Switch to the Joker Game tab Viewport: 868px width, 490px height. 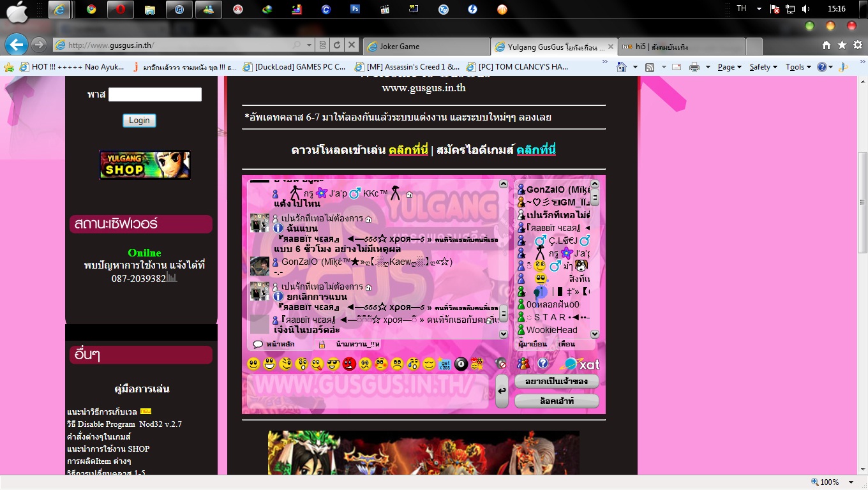[x=427, y=46]
